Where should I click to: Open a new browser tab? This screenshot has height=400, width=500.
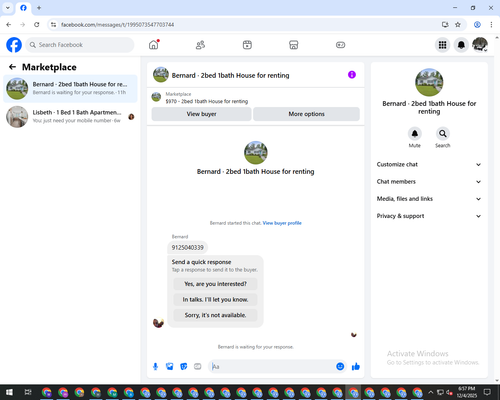pos(39,8)
